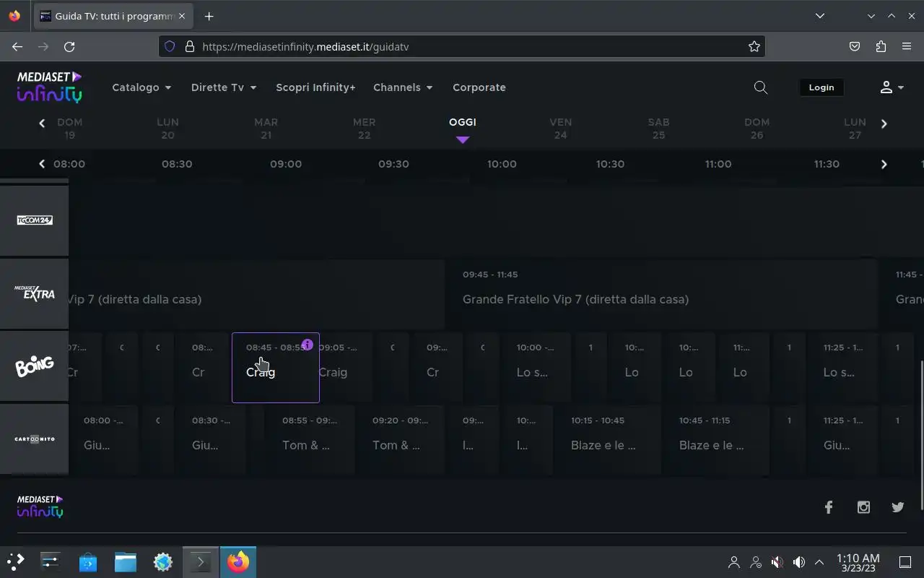
Task: Select day DOM 26
Action: pyautogui.click(x=757, y=129)
